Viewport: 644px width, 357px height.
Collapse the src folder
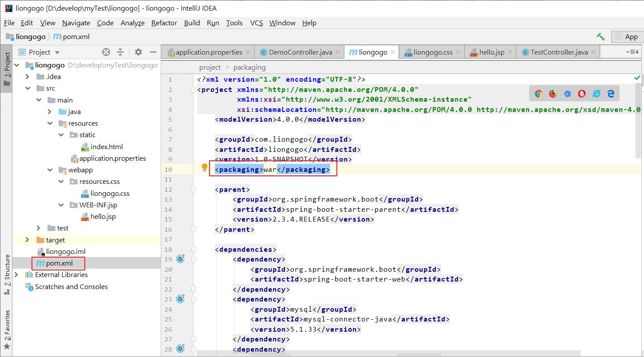[28, 88]
